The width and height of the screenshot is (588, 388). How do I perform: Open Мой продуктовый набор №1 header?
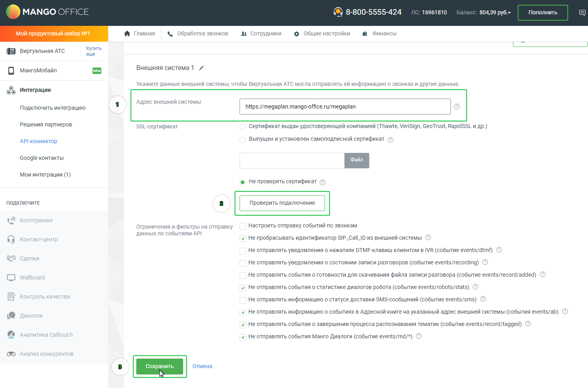54,34
